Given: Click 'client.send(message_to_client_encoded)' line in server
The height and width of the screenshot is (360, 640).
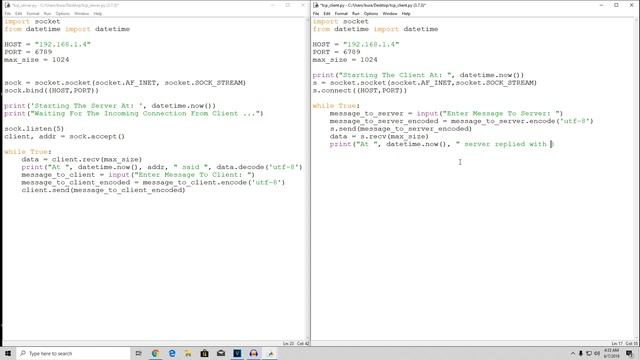Looking at the screenshot, I should pyautogui.click(x=103, y=190).
